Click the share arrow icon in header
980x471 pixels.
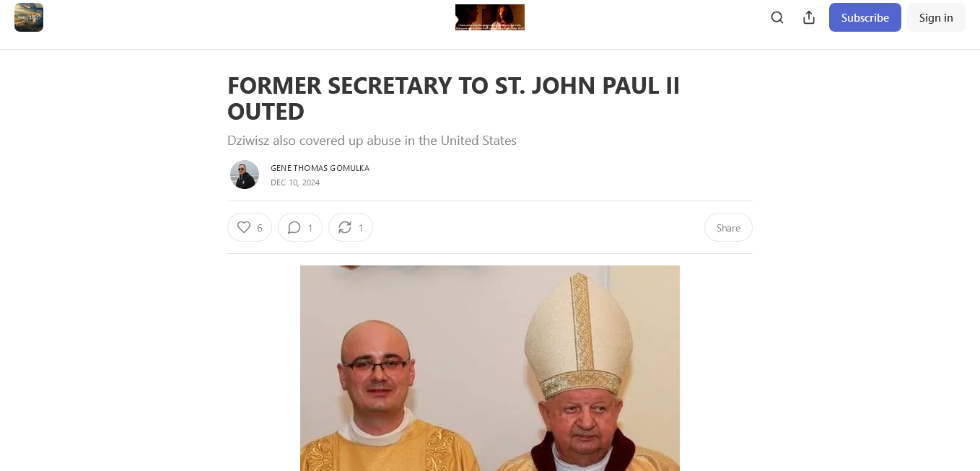click(809, 17)
